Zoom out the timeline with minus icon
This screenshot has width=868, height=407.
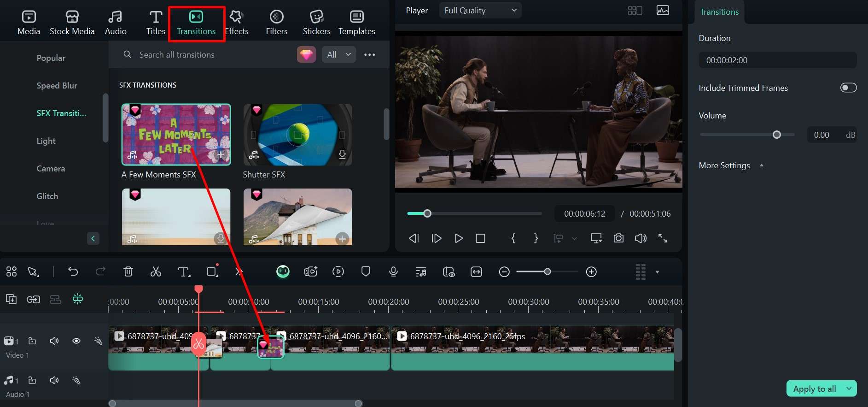pyautogui.click(x=504, y=272)
